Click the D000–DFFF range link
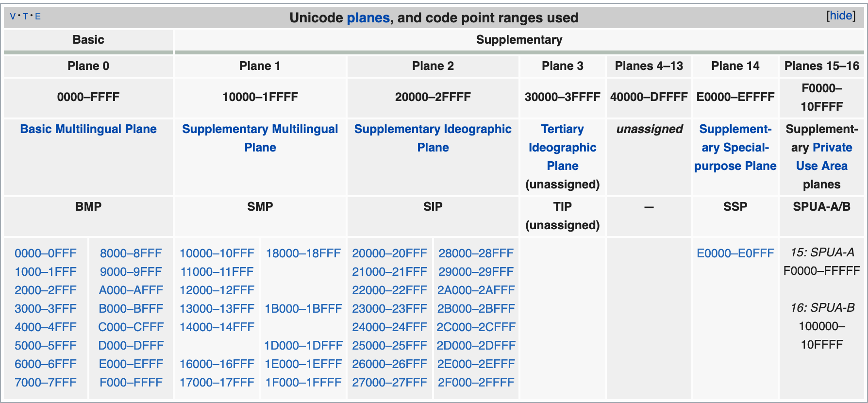 click(131, 346)
